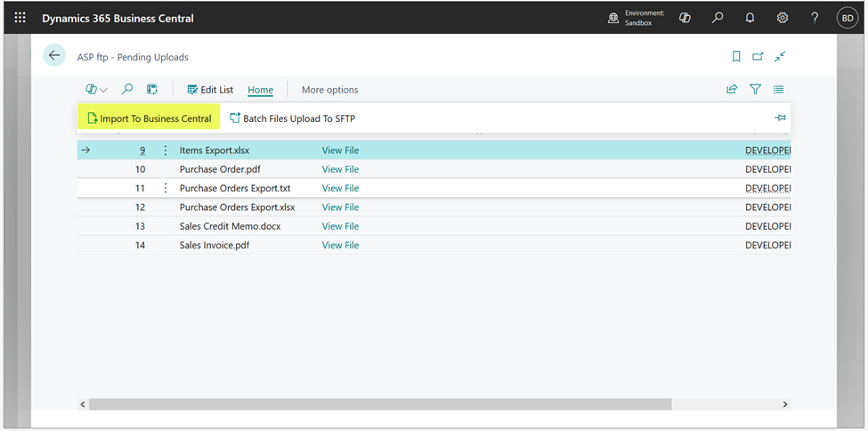Collapse the page with the shrink icon

(x=780, y=56)
